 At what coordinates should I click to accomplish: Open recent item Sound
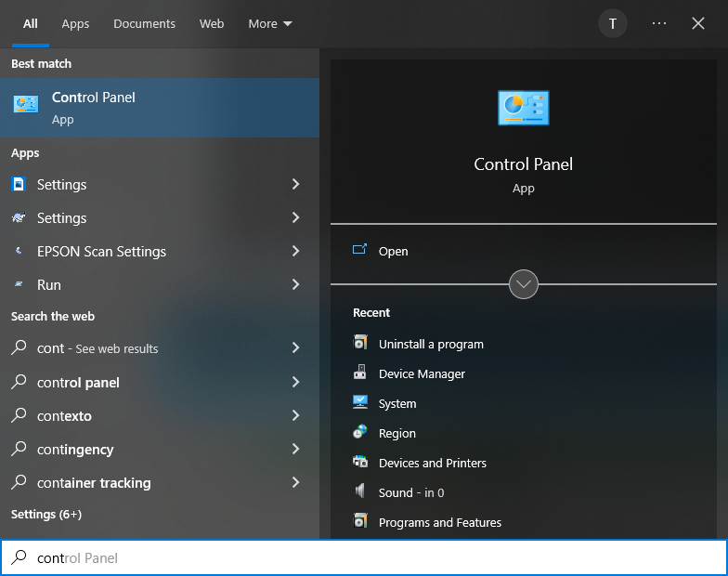(410, 492)
